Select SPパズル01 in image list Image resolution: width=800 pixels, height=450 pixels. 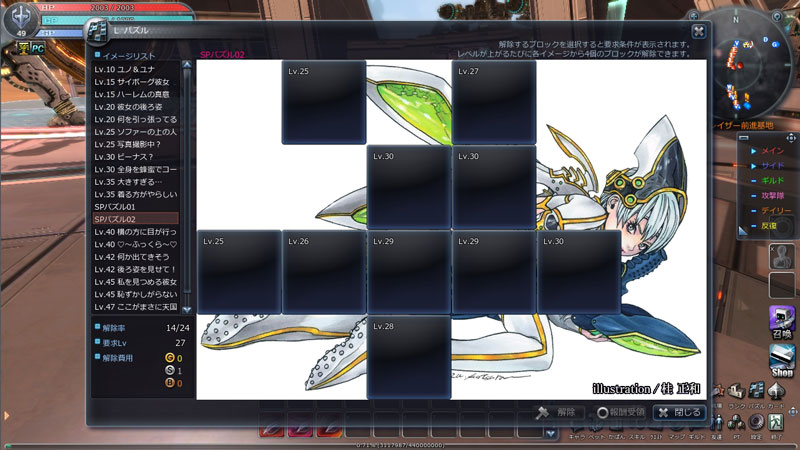pos(136,207)
